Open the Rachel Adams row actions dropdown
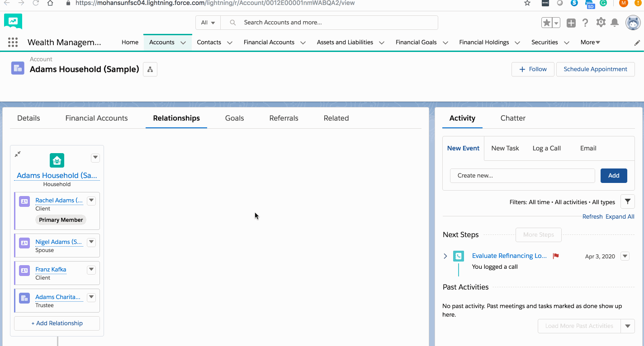 tap(91, 201)
